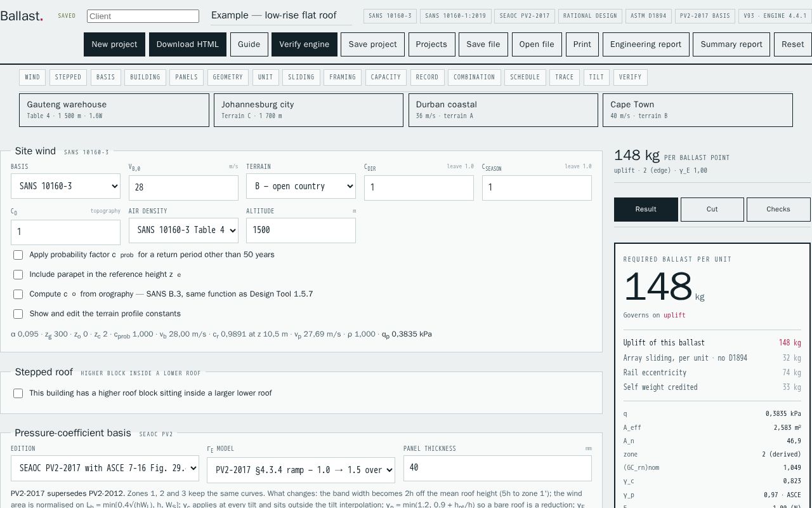Switch to the Result tab
This screenshot has width=812, height=508.
(646, 209)
